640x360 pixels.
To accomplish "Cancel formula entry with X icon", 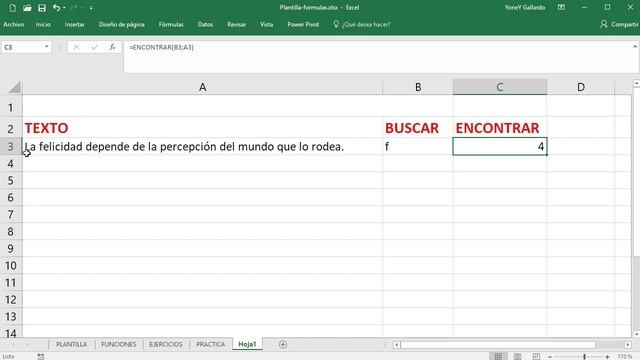I will 76,47.
